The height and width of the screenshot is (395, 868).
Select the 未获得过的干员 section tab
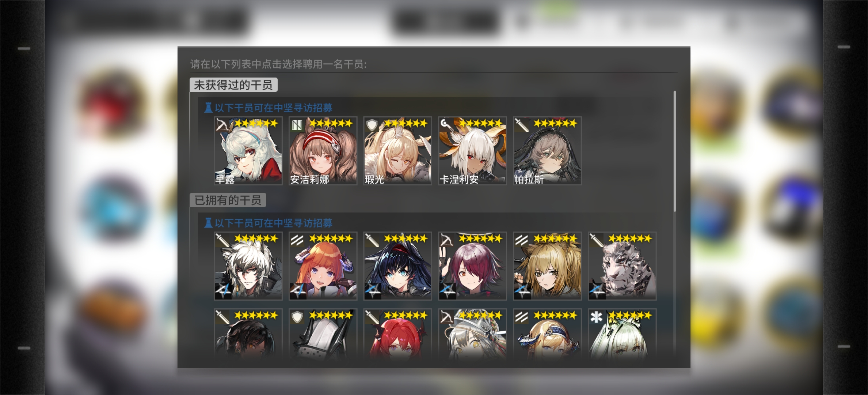pos(233,85)
